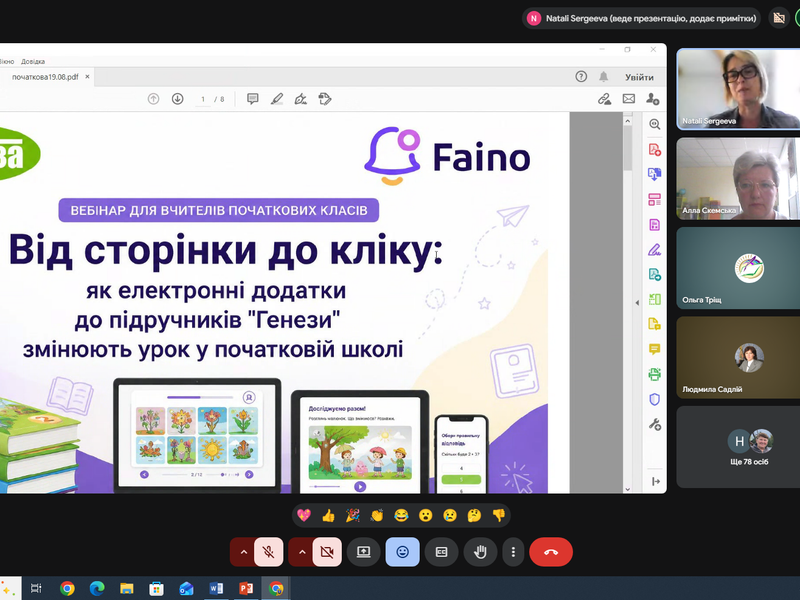
Task: Send PDF by email envelope icon
Action: 629,99
